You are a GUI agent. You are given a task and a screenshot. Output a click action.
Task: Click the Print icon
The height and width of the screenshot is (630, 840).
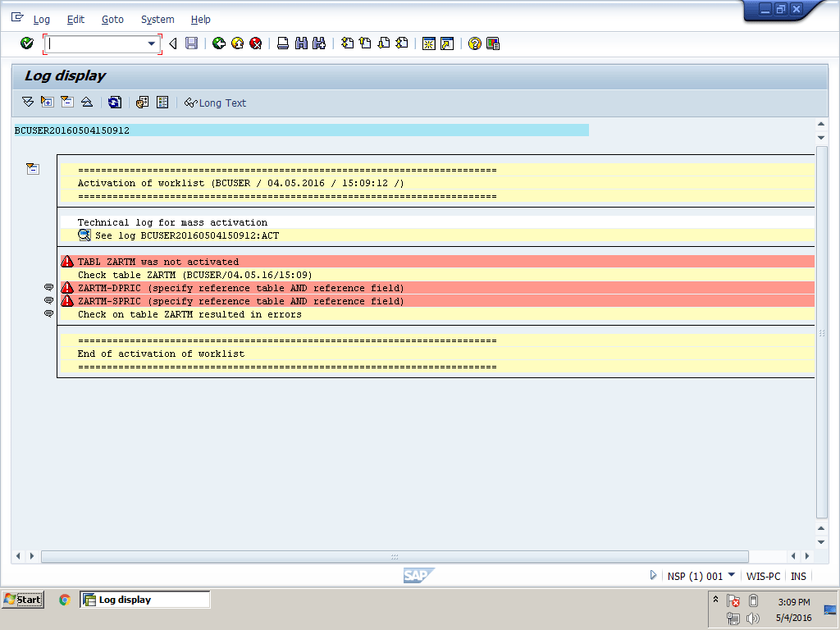pyautogui.click(x=283, y=43)
